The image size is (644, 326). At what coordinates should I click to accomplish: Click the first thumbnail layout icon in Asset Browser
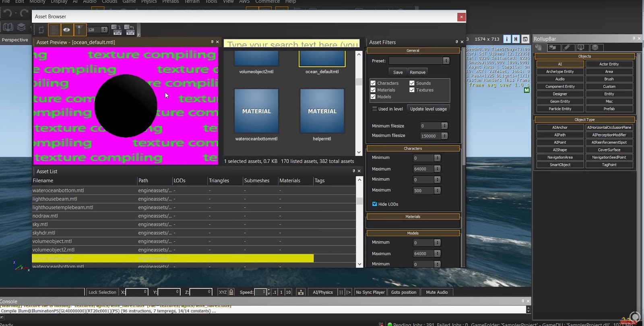[116, 29]
